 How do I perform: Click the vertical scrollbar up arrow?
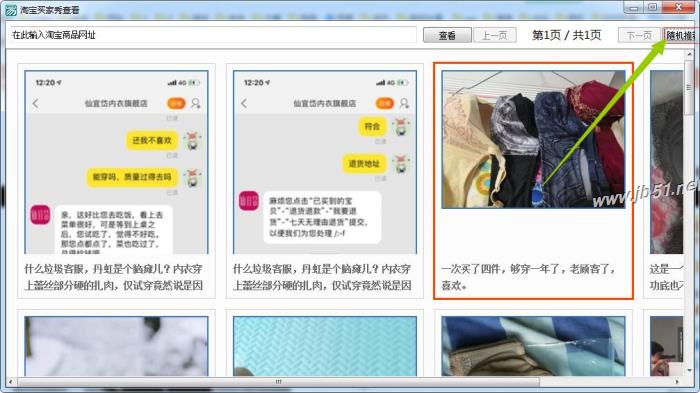tap(689, 54)
